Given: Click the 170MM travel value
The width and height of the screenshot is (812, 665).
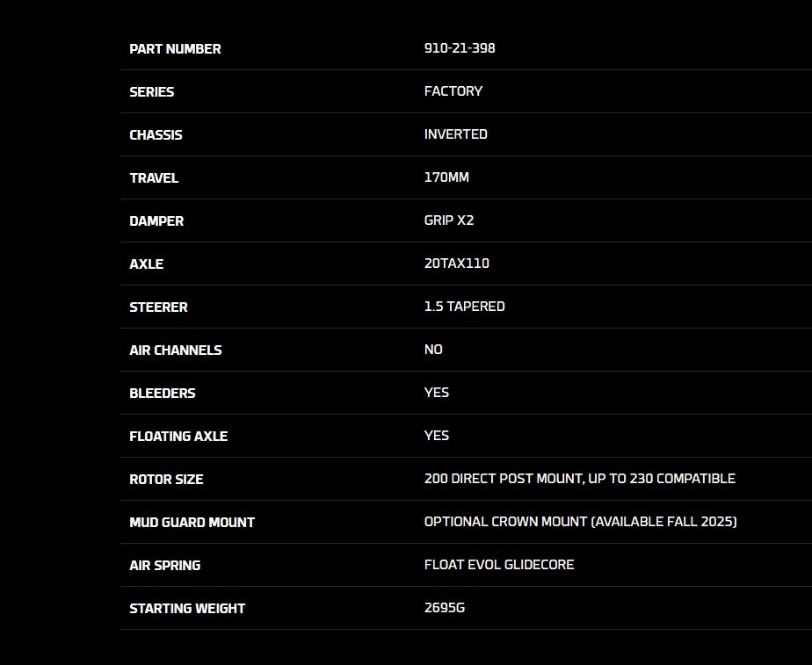Looking at the screenshot, I should click(x=446, y=177).
